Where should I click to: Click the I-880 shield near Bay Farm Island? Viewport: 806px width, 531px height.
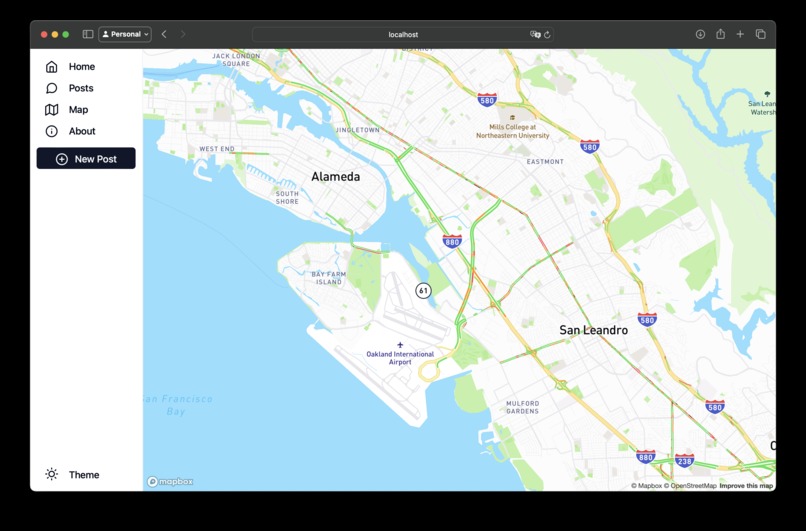coord(452,241)
